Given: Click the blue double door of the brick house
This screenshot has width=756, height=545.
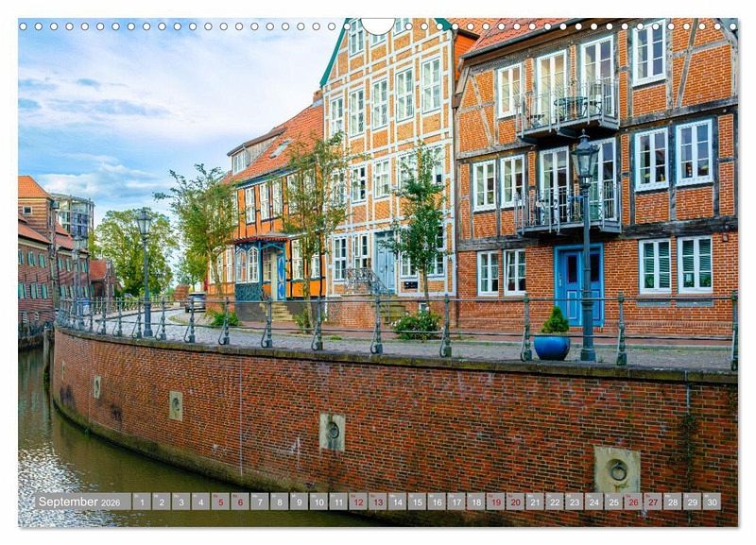Looking at the screenshot, I should point(577,283).
